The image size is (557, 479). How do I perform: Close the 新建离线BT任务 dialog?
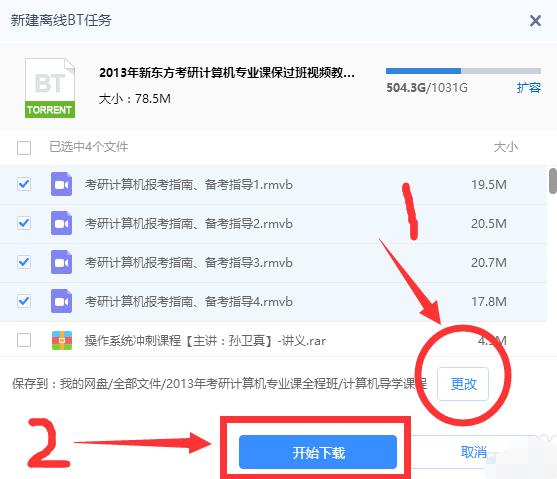pyautogui.click(x=535, y=21)
